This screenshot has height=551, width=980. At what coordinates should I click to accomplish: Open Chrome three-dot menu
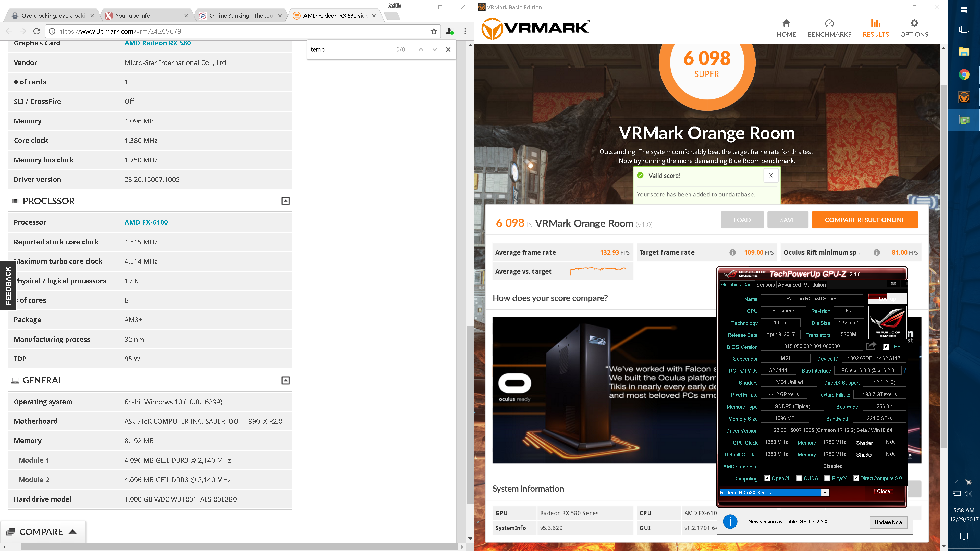(465, 31)
